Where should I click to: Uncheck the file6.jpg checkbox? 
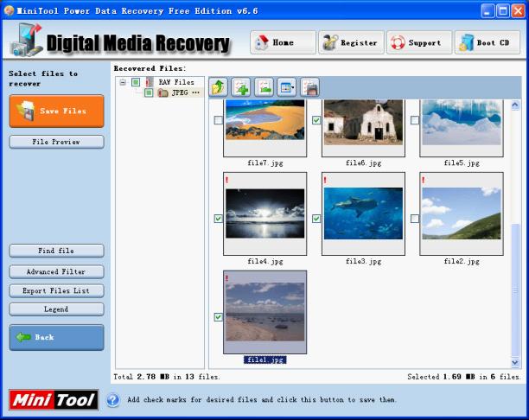[316, 120]
